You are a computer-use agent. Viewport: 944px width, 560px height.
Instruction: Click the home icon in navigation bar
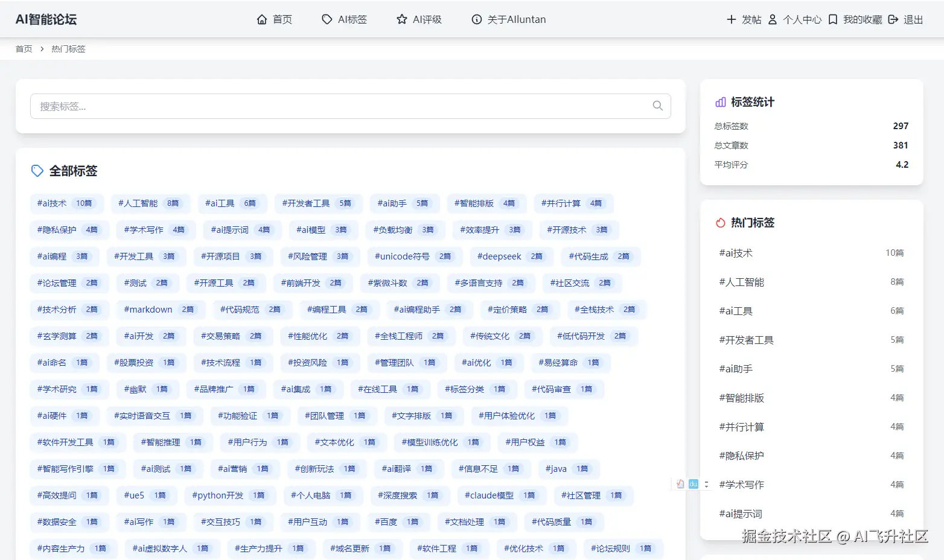(x=262, y=19)
